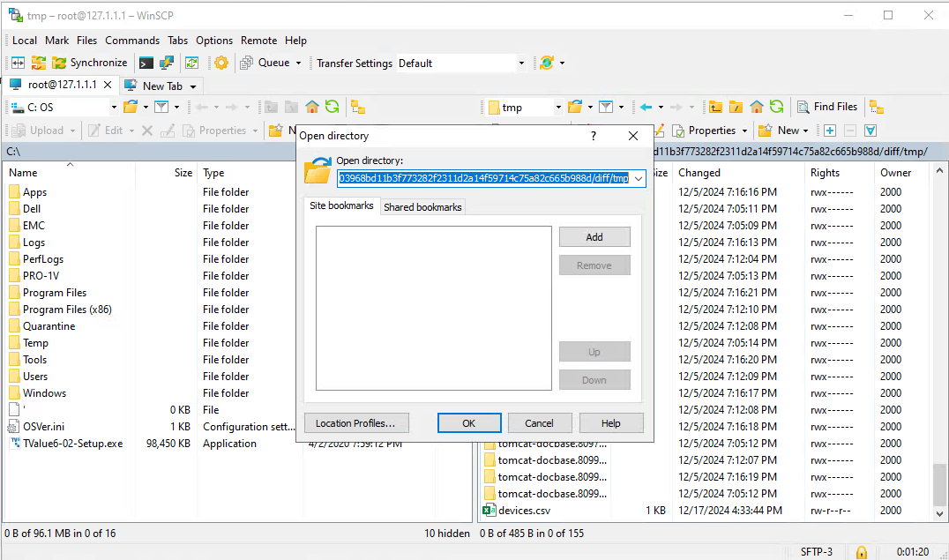
Task: Go to home directory in the local panel
Action: (x=310, y=106)
